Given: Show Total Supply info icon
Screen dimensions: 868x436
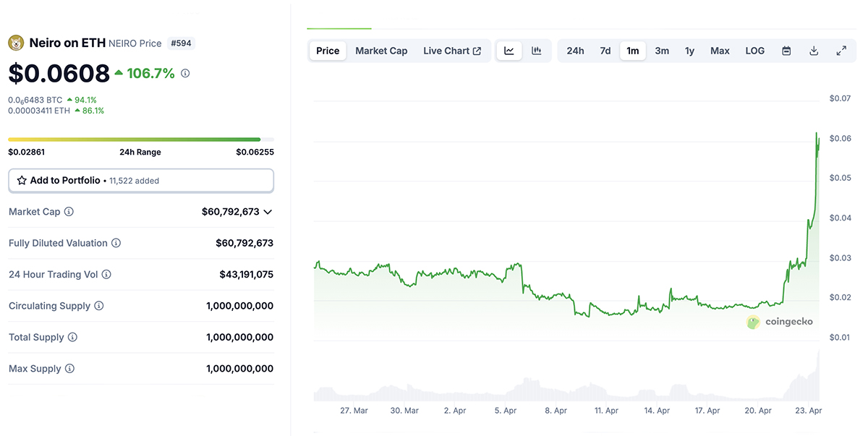Looking at the screenshot, I should pos(72,337).
